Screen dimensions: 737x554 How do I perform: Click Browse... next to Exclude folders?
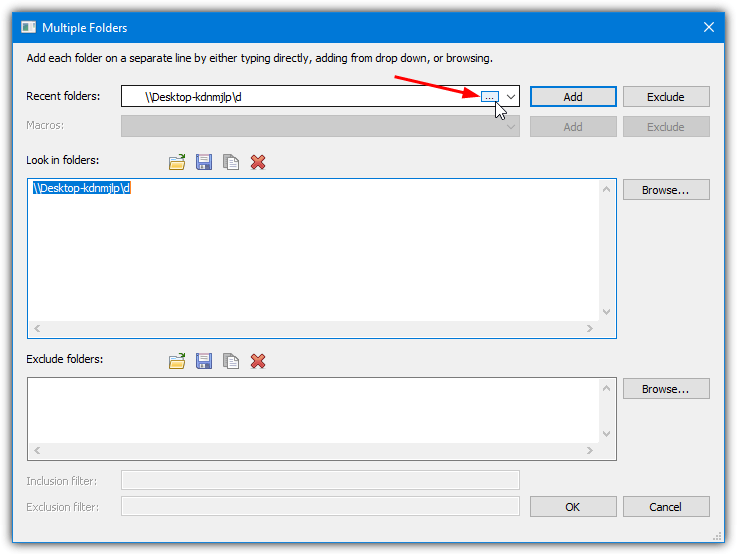[x=666, y=389]
